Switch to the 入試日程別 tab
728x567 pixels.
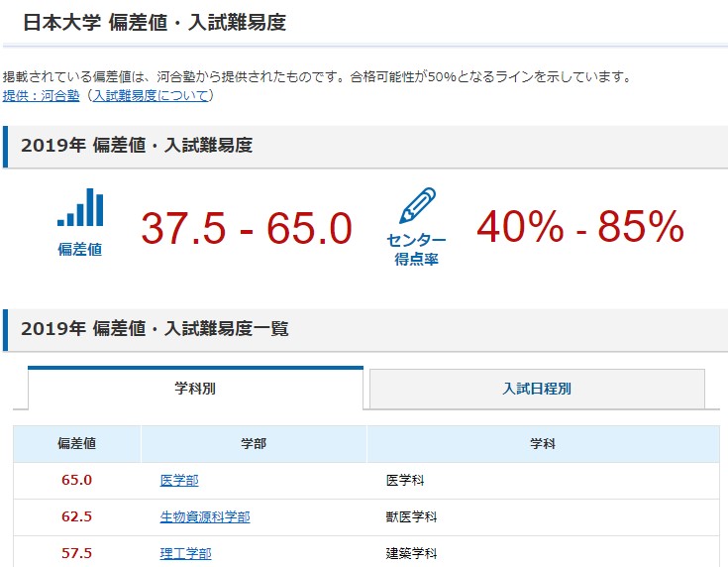pos(537,389)
